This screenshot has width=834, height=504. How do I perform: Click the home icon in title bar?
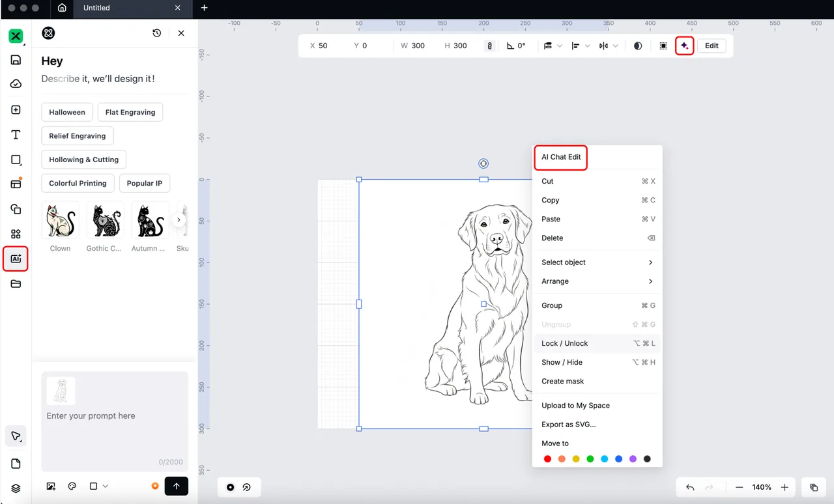click(62, 8)
